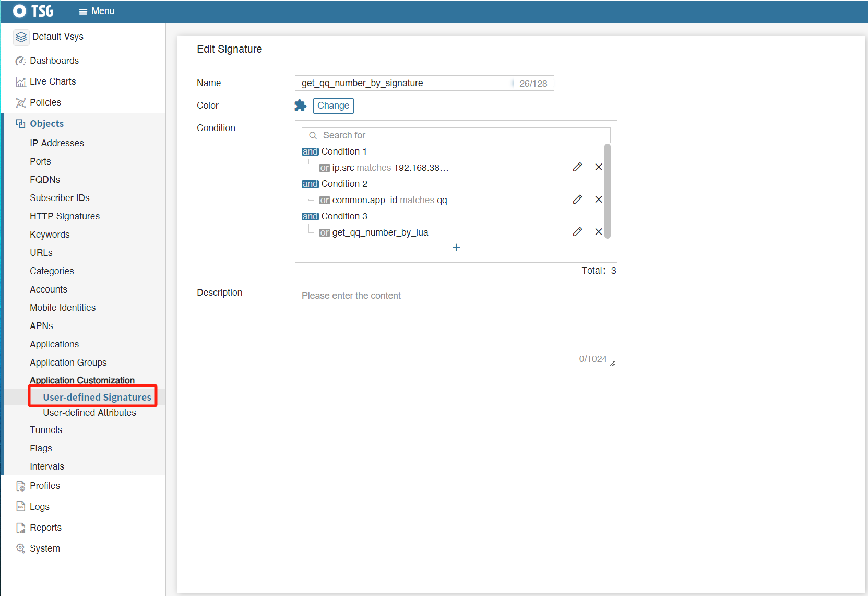Screen dimensions: 868x596
Task: Remove the get_qq_number_by_lua condition
Action: pyautogui.click(x=599, y=232)
